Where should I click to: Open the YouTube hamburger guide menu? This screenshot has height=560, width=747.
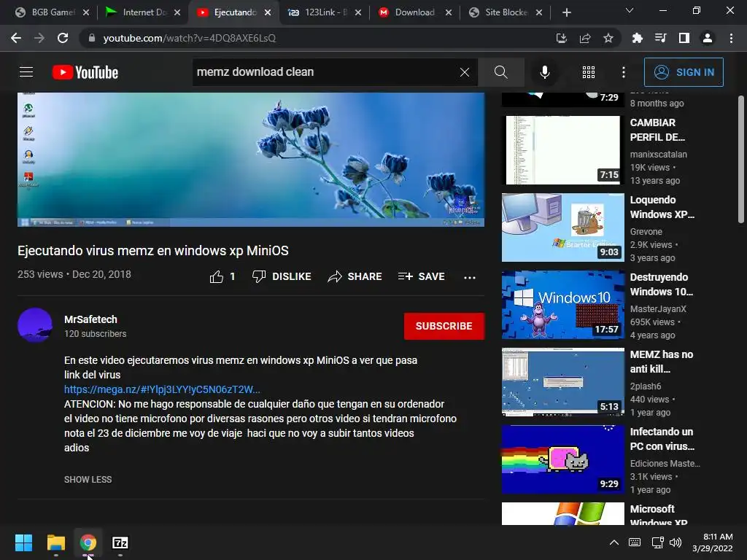tap(26, 72)
